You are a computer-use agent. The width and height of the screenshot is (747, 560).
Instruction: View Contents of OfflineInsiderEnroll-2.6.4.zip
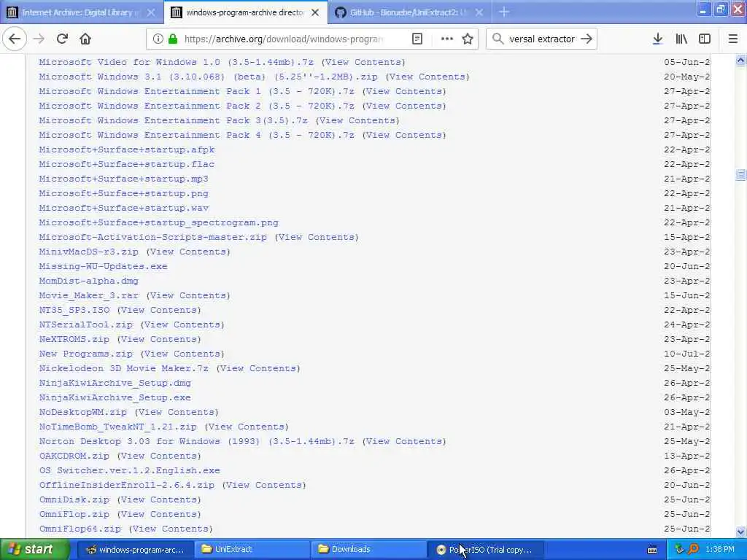click(x=264, y=485)
